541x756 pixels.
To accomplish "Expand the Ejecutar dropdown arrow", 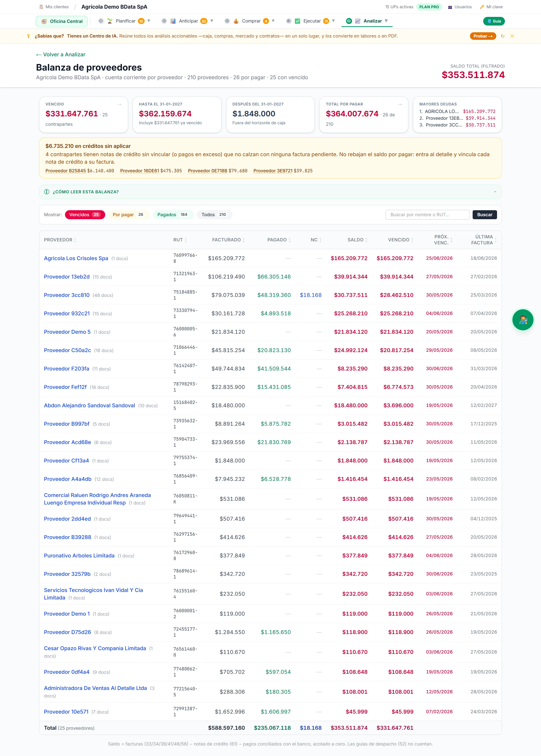I will pos(333,21).
